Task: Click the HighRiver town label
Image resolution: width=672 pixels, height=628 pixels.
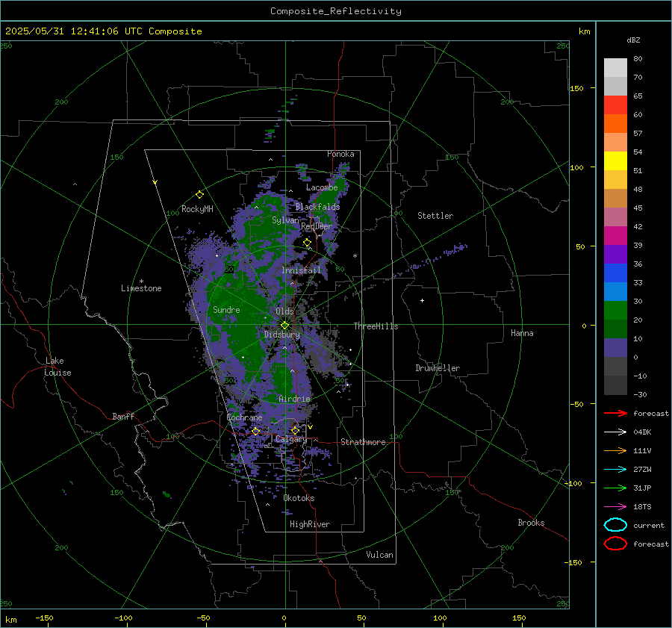Action: point(310,524)
